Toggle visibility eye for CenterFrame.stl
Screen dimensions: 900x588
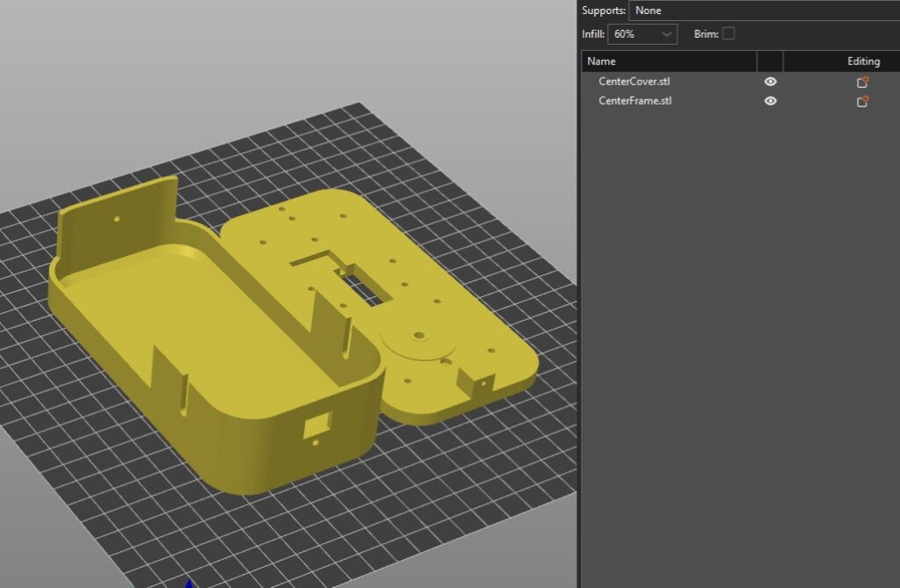(770, 101)
